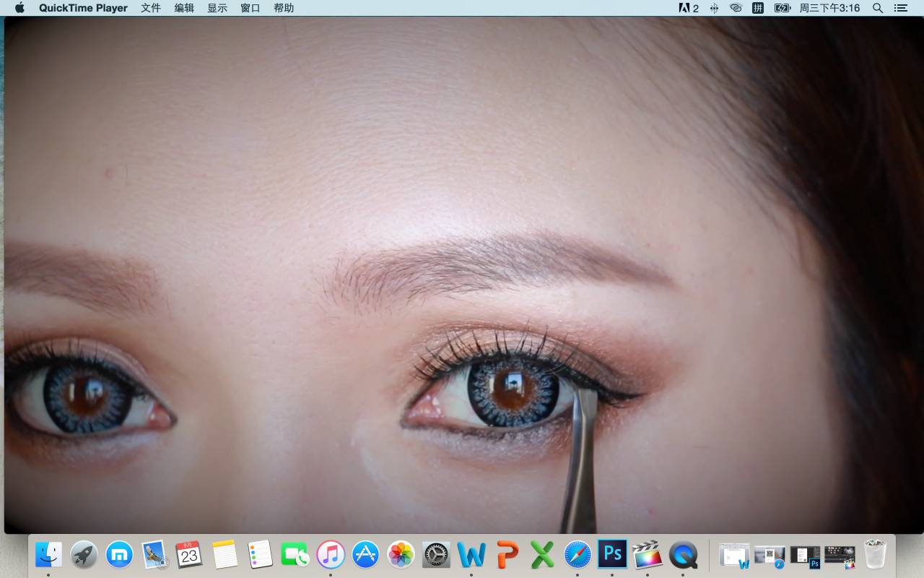Viewport: 924px width, 578px height.
Task: Open the 文件 (File) menu
Action: pyautogui.click(x=151, y=8)
